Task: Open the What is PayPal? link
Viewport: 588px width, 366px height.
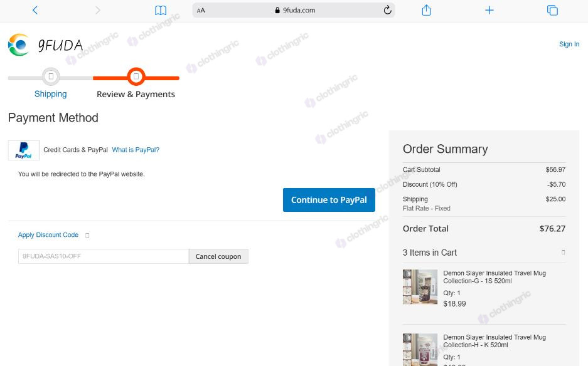Action: click(x=136, y=150)
